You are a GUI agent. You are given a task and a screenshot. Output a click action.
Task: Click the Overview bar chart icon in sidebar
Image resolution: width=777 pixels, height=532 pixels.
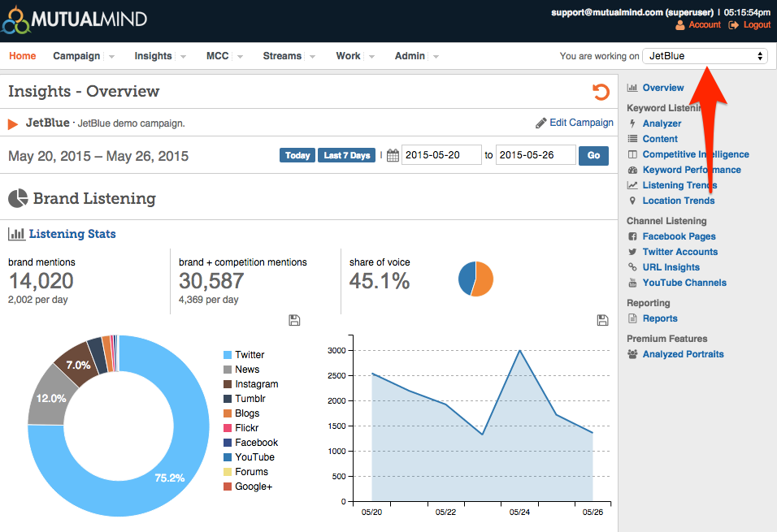pos(632,88)
